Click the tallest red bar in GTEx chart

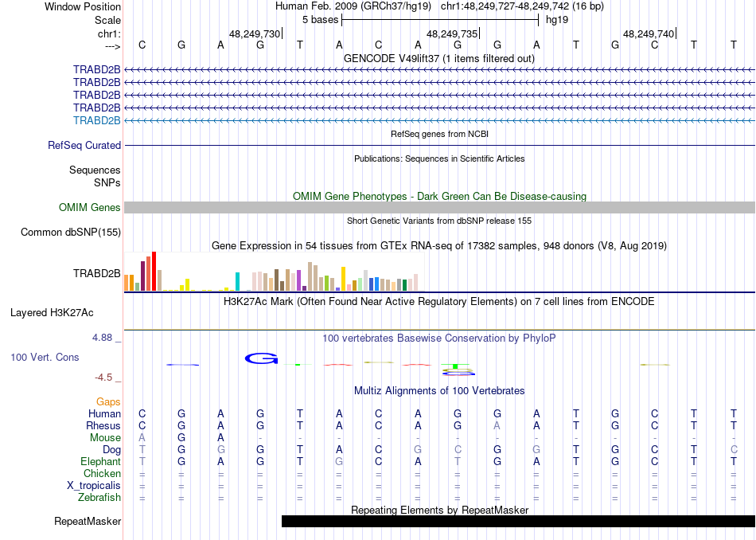point(154,272)
